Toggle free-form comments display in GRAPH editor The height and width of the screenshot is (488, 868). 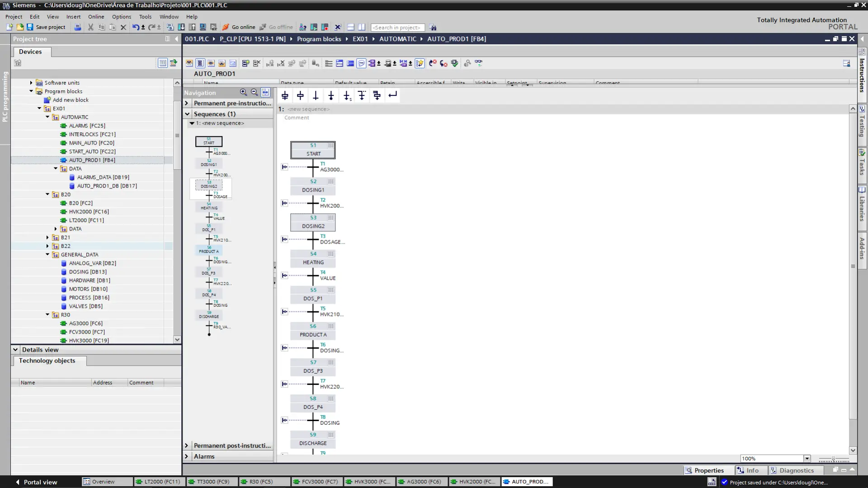point(361,63)
